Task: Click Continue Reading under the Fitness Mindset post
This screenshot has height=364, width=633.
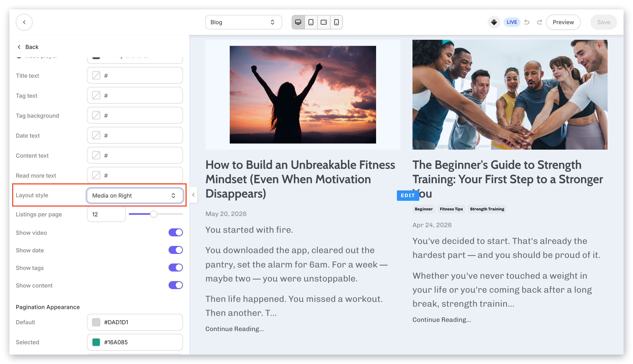Action: pos(235,329)
